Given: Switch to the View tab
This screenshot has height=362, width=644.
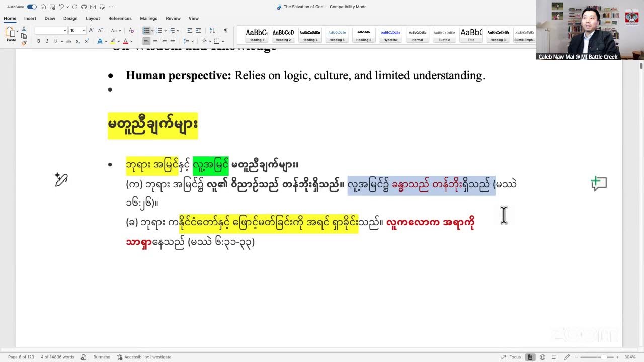Looking at the screenshot, I should coord(193,18).
